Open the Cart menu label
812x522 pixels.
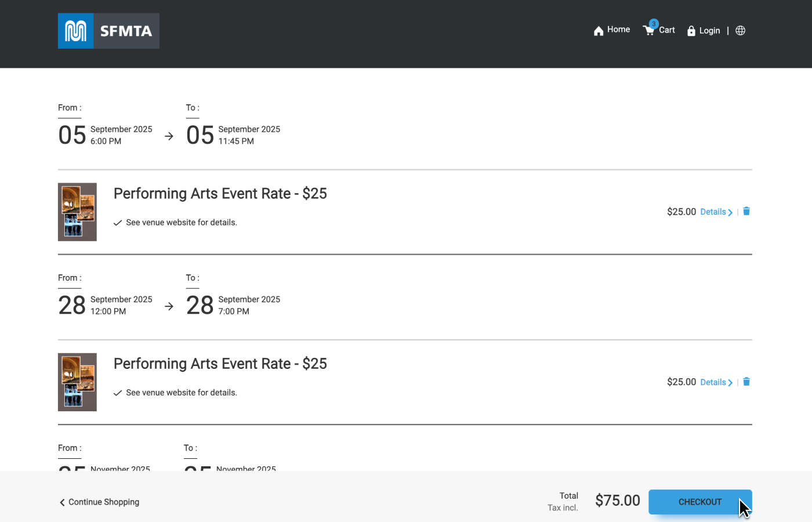(667, 30)
